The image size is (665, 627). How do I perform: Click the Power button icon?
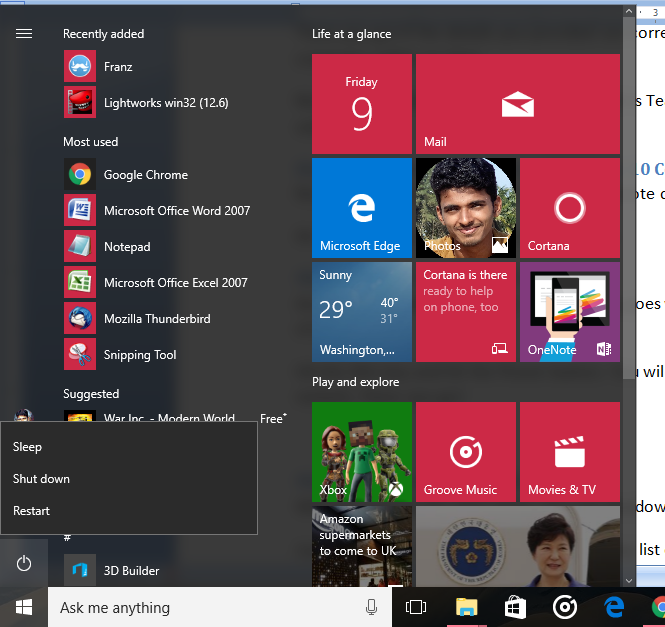coord(24,563)
